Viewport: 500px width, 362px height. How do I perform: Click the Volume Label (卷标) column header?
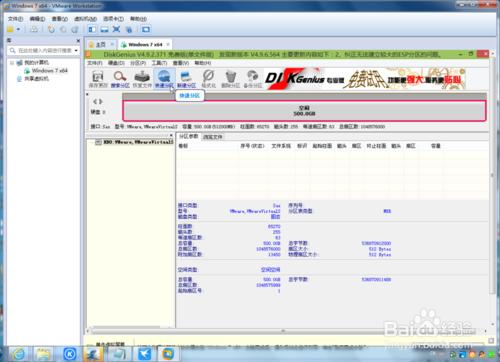183,146
